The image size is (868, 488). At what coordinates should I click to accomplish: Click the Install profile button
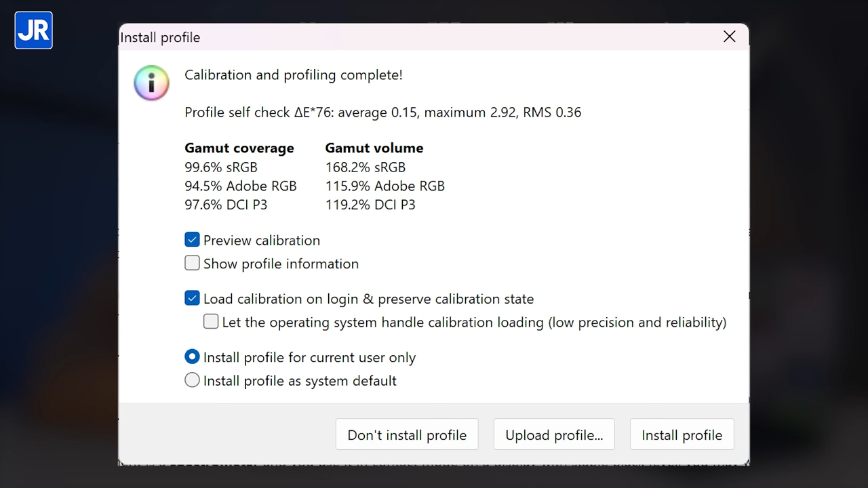click(682, 435)
